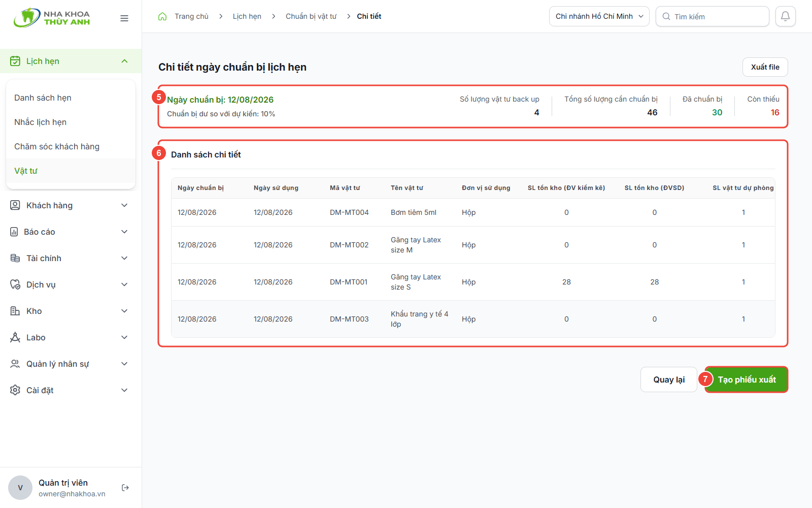Open Danh sách hẹn submenu item
This screenshot has height=508, width=812.
pos(71,98)
